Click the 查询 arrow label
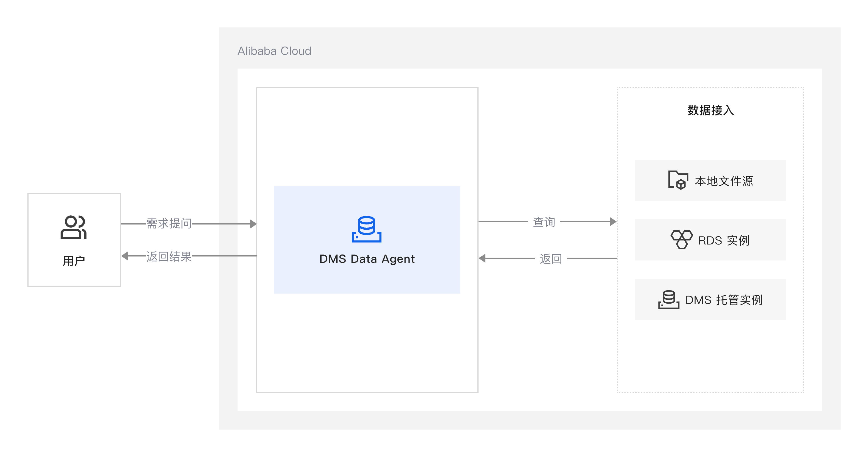868x457 pixels. 544,222
